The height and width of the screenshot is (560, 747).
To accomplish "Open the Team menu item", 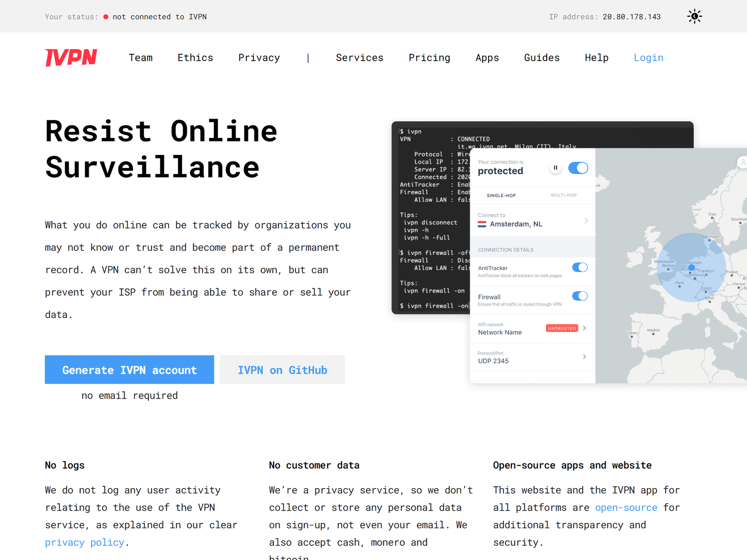I will click(141, 58).
